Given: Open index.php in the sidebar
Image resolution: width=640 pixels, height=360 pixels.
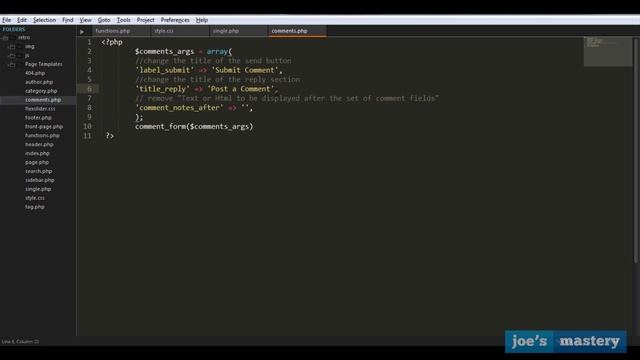Looking at the screenshot, I should tap(37, 153).
